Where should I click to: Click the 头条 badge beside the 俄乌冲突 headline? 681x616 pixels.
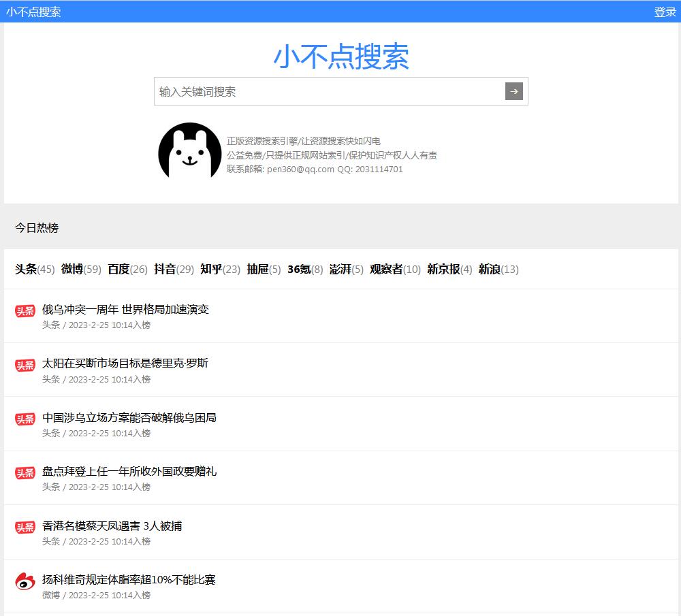click(25, 310)
